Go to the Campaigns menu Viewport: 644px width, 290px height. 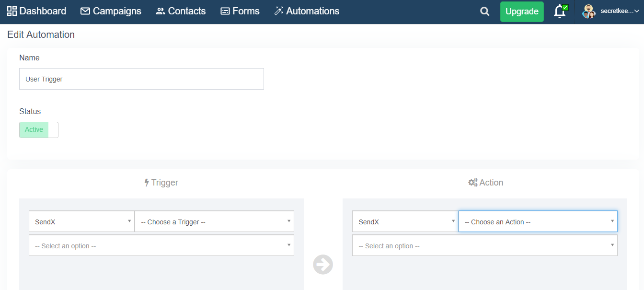tap(117, 11)
